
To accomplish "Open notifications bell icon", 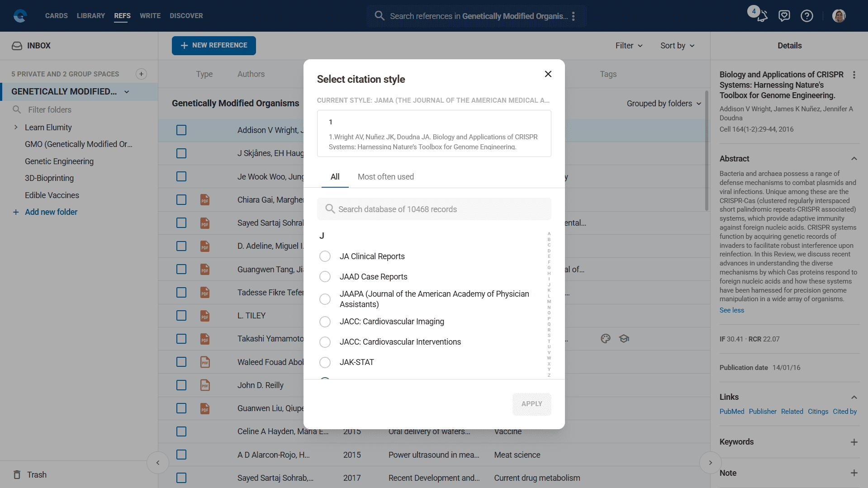I will click(762, 16).
